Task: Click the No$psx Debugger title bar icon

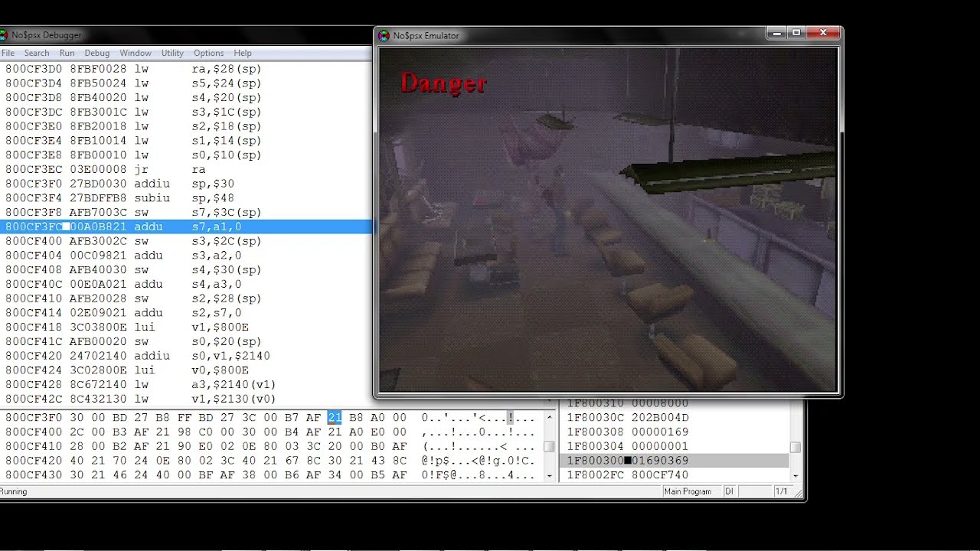Action: (3, 35)
